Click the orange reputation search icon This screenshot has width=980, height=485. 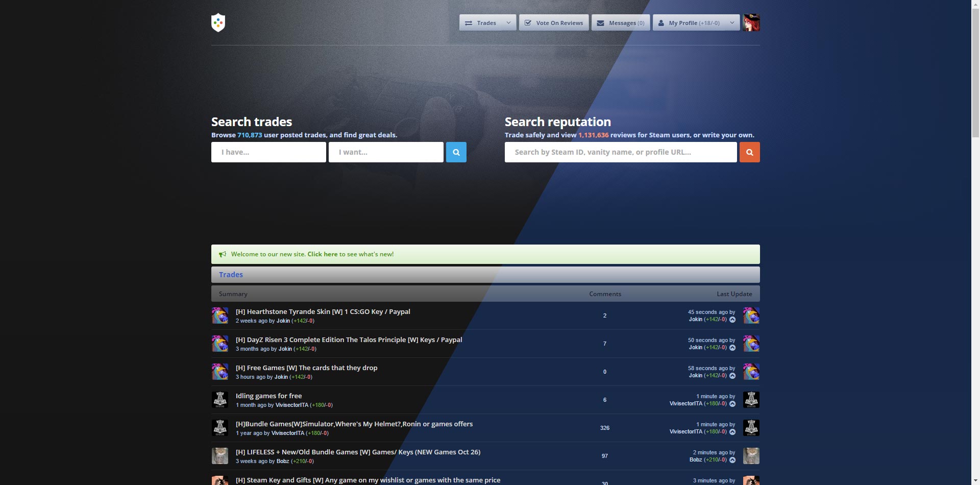749,152
